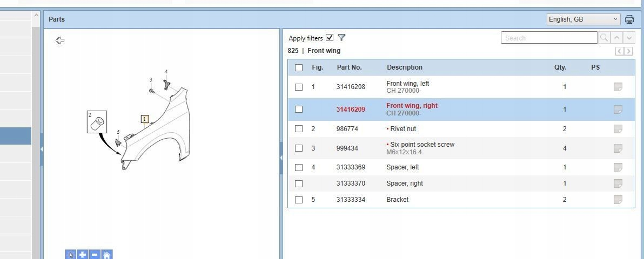Click the PS column header
This screenshot has width=644, height=259.
[595, 67]
